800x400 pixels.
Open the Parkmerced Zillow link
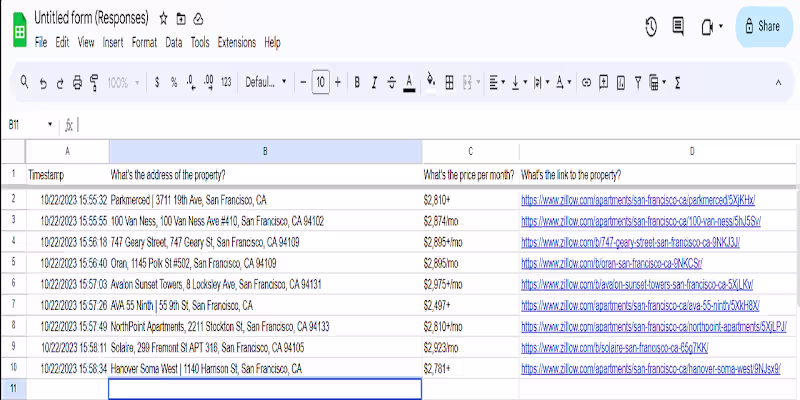click(x=638, y=200)
